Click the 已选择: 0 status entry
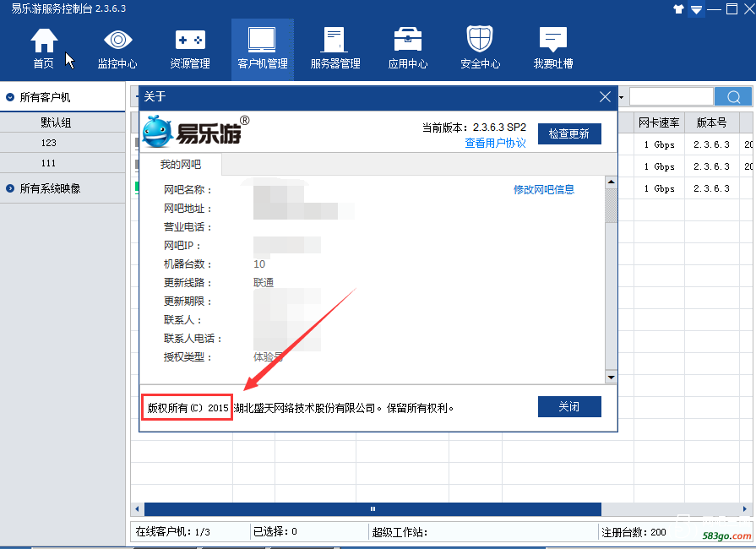The image size is (756, 549). coord(275,531)
